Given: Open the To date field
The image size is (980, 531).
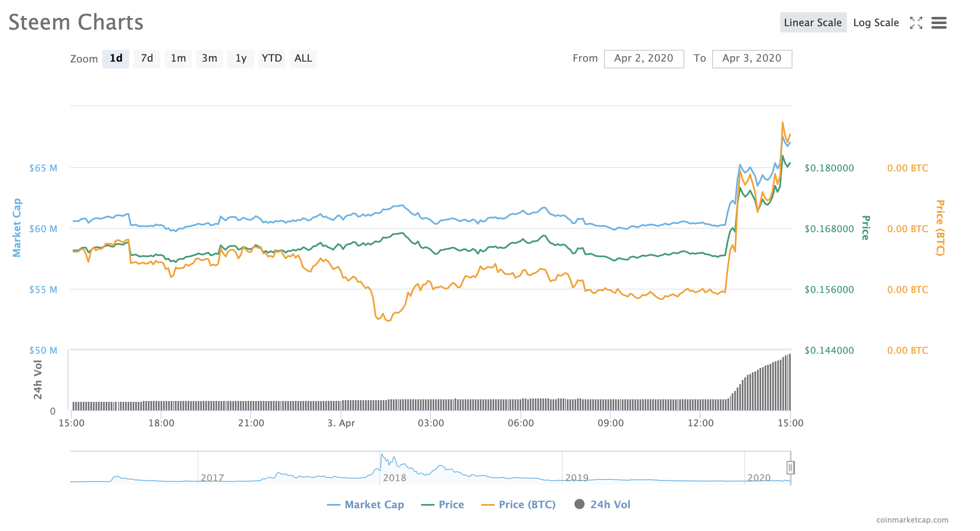Looking at the screenshot, I should 751,59.
